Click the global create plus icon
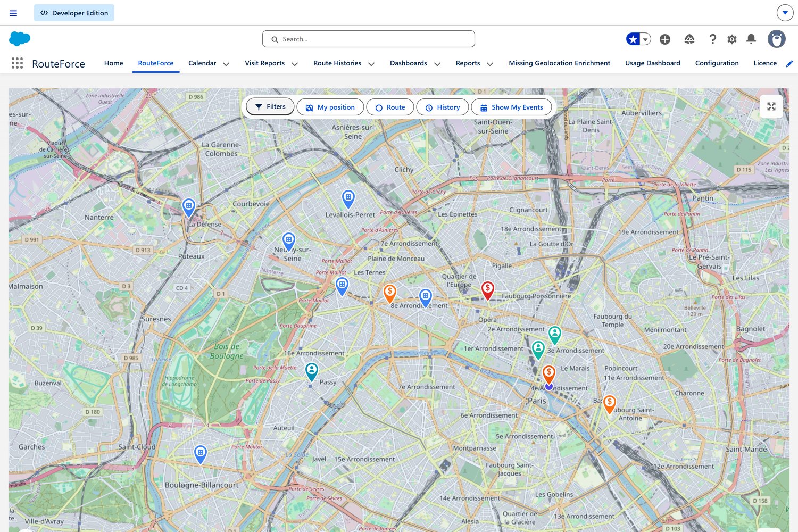Viewport: 798px width, 532px height. (665, 39)
